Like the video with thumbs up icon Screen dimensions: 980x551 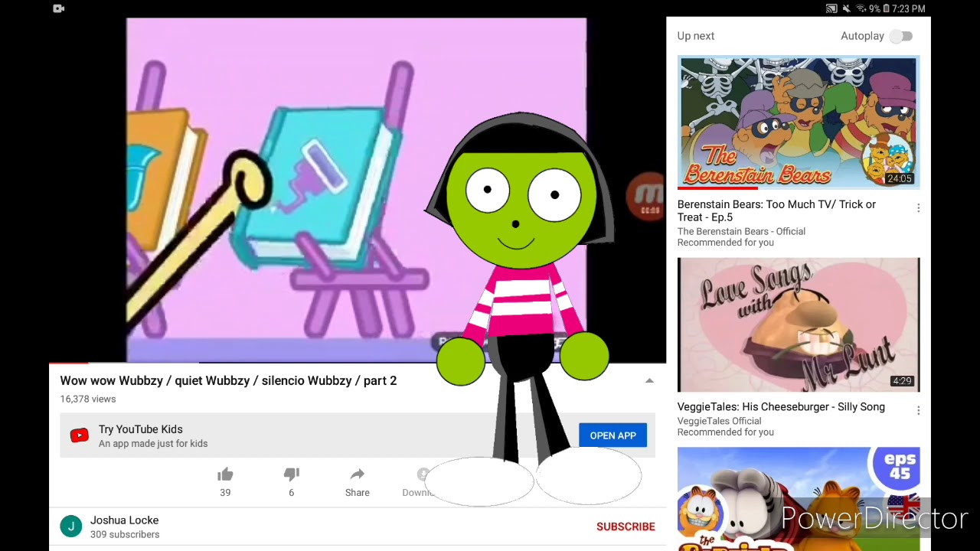[x=225, y=474]
